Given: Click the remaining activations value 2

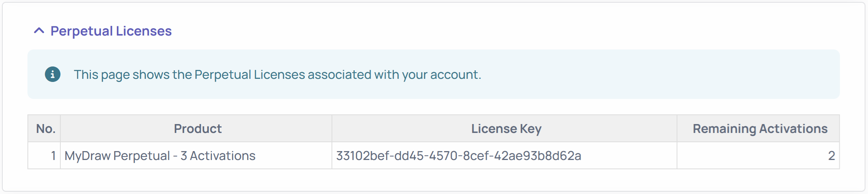Looking at the screenshot, I should (x=831, y=156).
